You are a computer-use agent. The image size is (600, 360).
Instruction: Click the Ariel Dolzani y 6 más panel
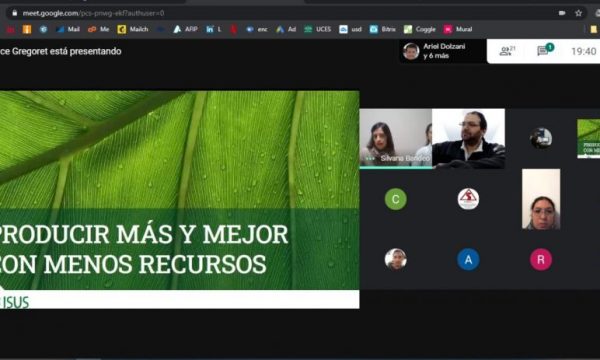click(443, 51)
